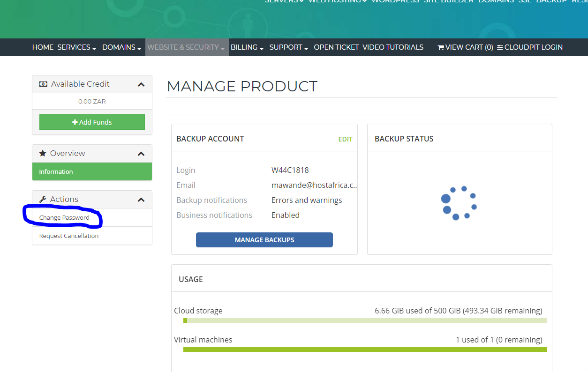Collapse the Actions panel chevron
Image resolution: width=588 pixels, height=372 pixels.
(141, 200)
